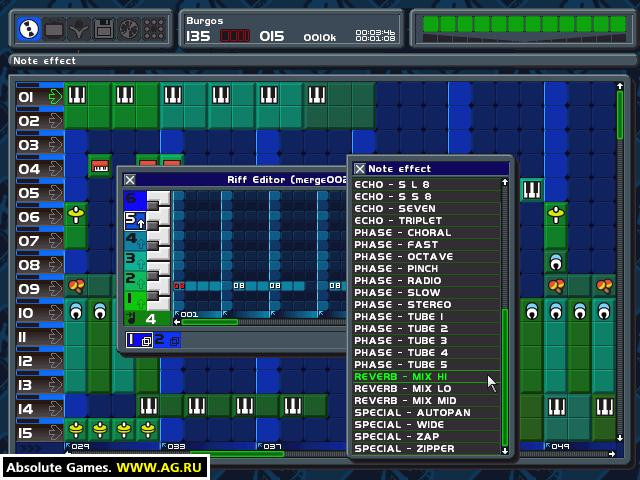Select the red keyboard riff on track 04
The height and width of the screenshot is (480, 640).
coord(100,166)
